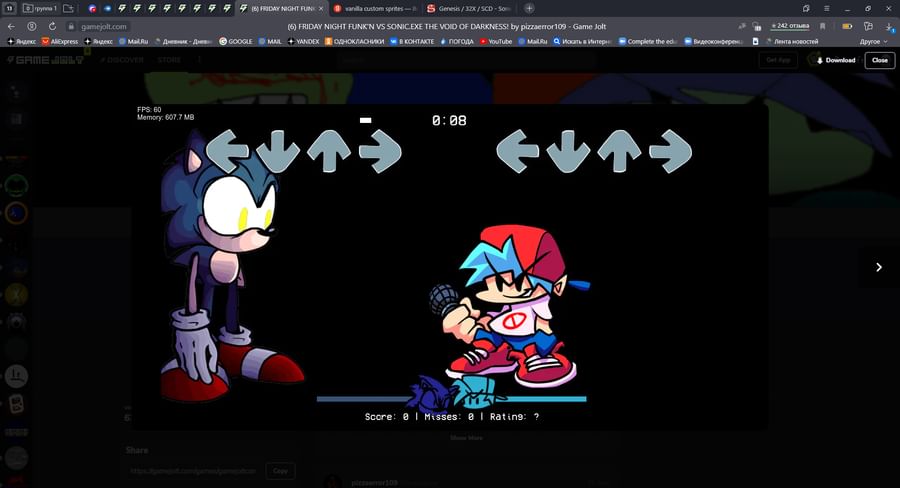Click the player's left arrow receptor
Image resolution: width=900 pixels, height=488 pixels.
point(518,151)
